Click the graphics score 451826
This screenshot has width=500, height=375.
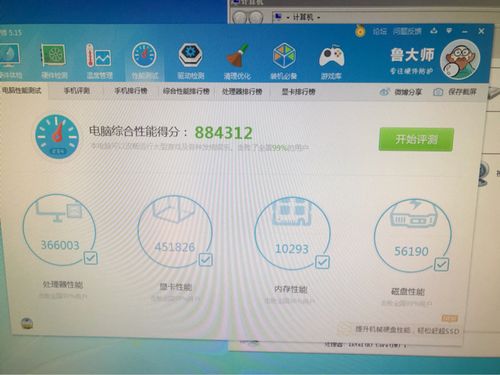pos(175,247)
